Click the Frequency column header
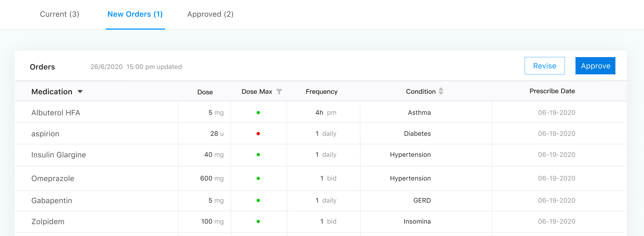The height and width of the screenshot is (236, 644). click(x=321, y=92)
